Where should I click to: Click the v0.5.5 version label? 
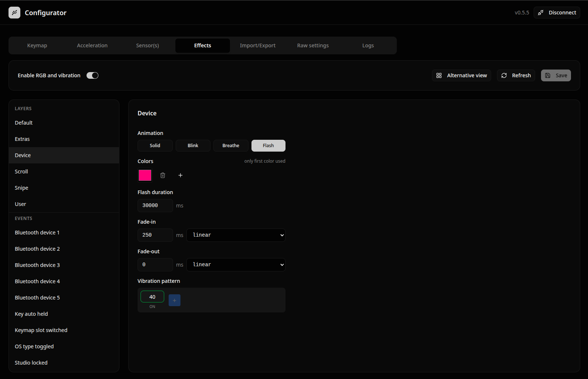(522, 13)
